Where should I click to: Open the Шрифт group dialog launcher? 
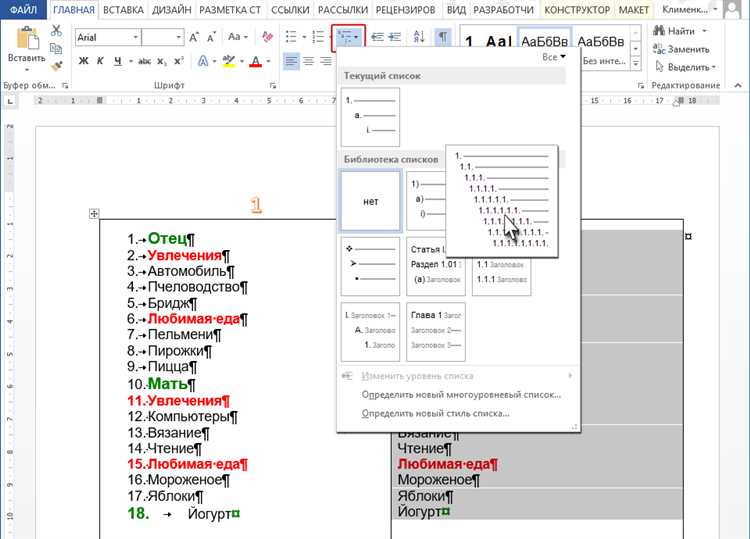click(273, 86)
